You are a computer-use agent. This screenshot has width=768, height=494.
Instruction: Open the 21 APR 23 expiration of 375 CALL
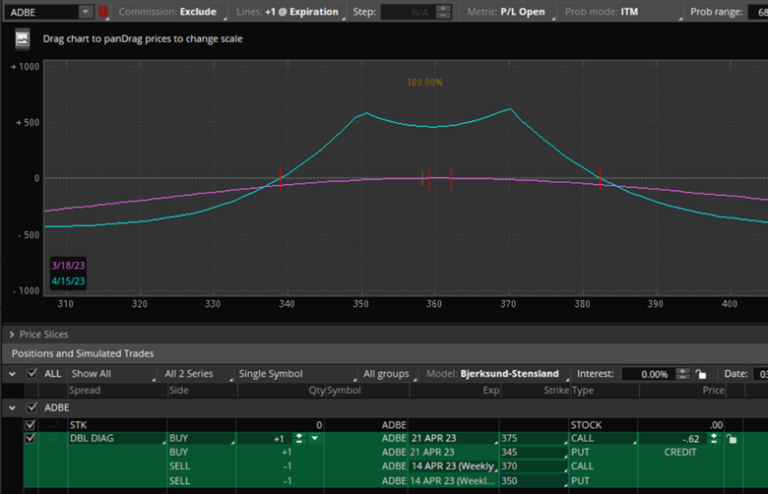coord(454,438)
